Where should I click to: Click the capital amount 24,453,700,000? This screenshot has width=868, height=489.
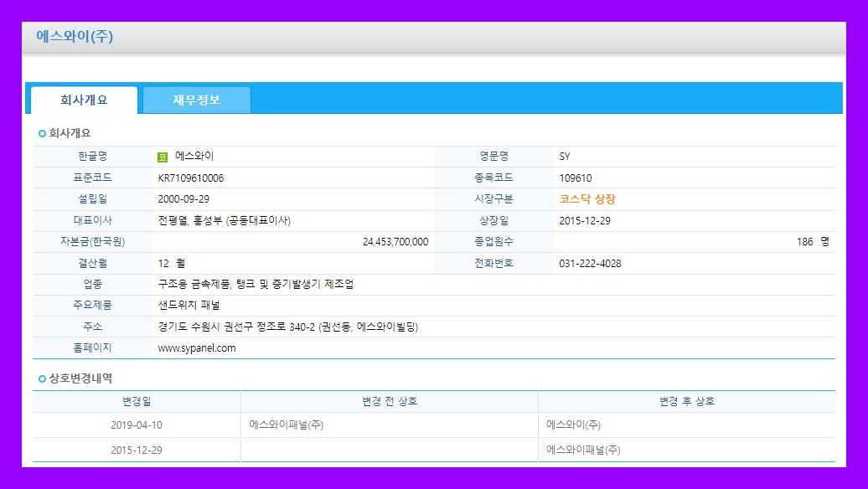pos(395,242)
